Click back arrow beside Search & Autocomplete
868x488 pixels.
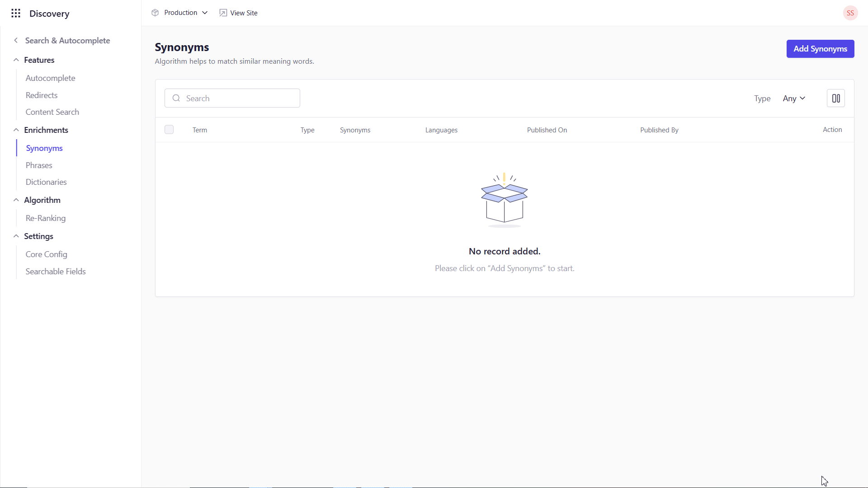coord(16,40)
